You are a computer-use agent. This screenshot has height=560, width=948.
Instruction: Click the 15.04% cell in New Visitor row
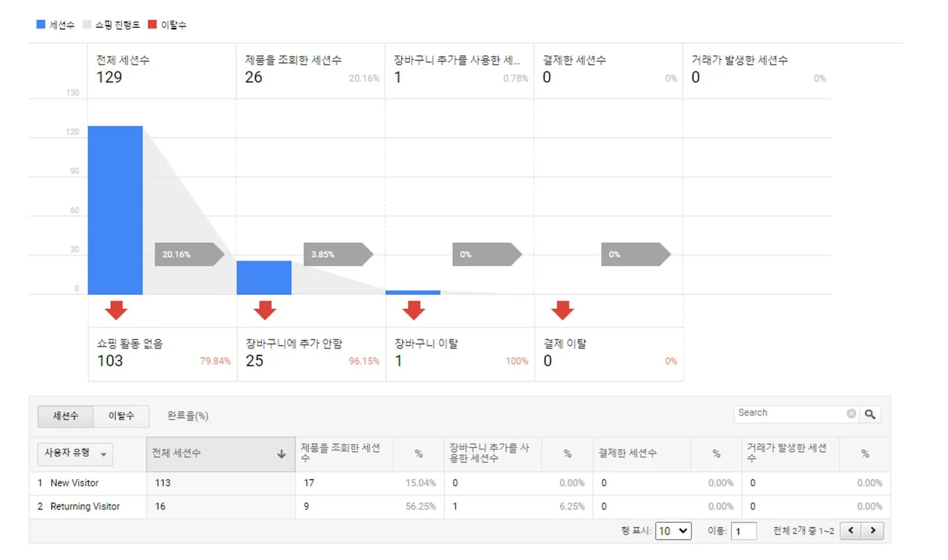418,483
